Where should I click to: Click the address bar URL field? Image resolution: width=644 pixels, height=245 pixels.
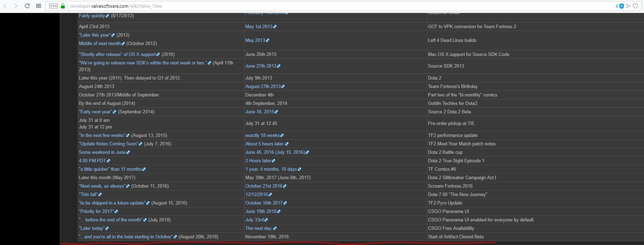tap(317, 6)
